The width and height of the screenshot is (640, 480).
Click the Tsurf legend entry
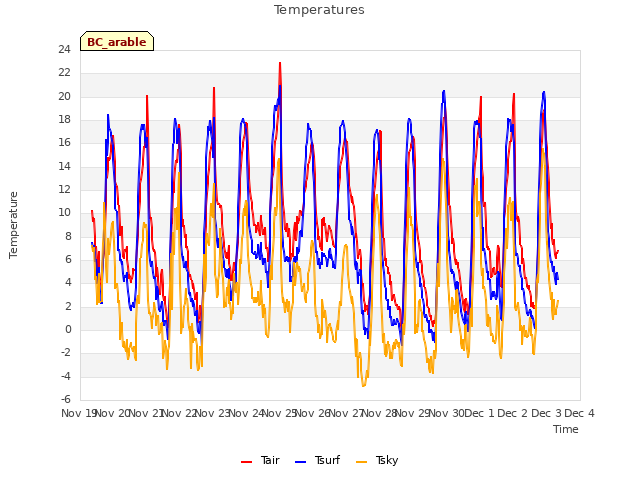click(x=318, y=460)
